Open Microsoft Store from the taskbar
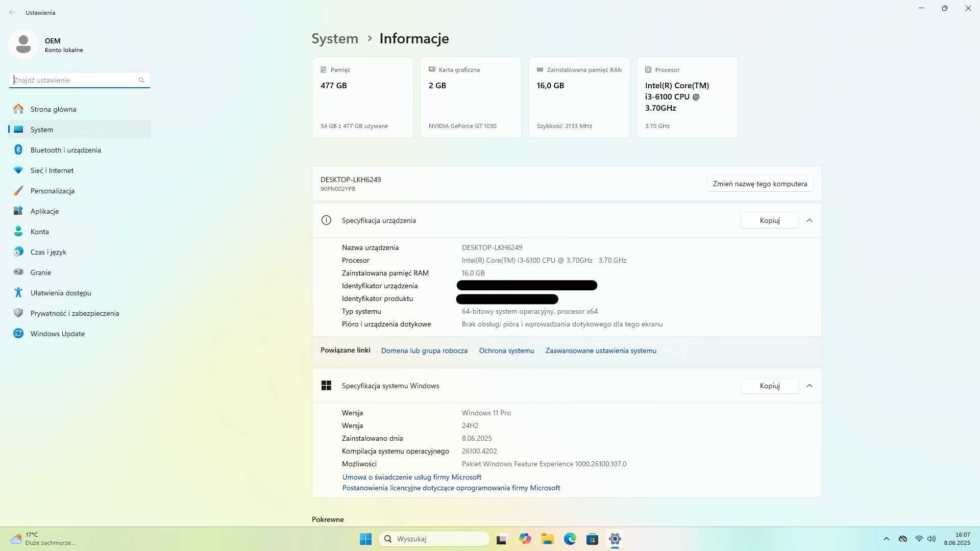Screen dimensions: 980x551 click(x=592, y=539)
